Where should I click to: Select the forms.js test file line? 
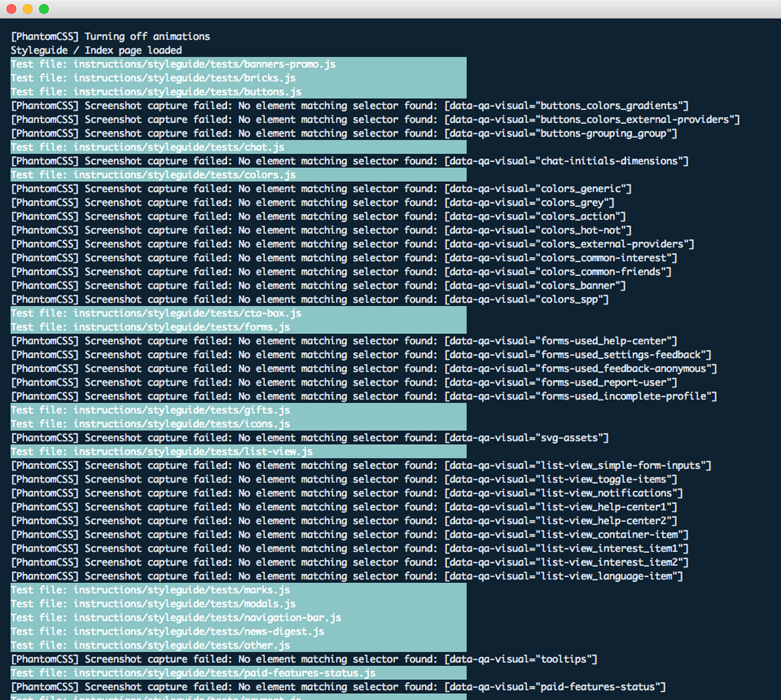(x=239, y=327)
